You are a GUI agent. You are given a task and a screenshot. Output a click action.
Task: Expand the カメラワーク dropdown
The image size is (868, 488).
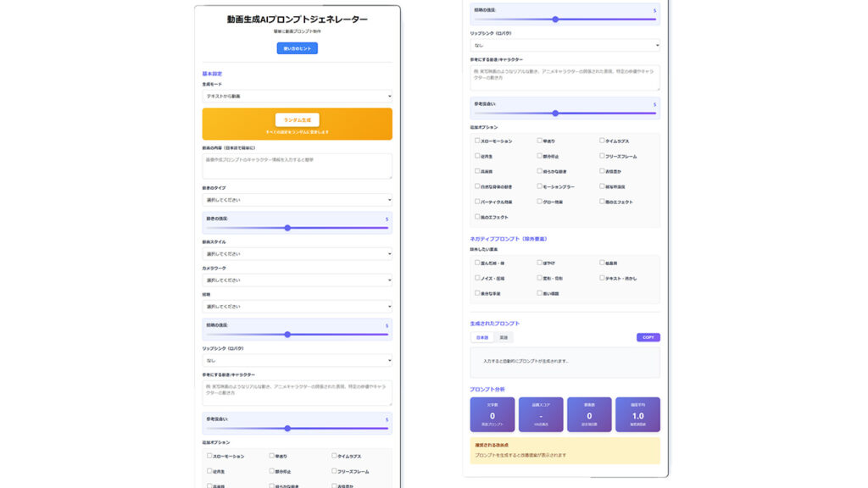point(297,280)
